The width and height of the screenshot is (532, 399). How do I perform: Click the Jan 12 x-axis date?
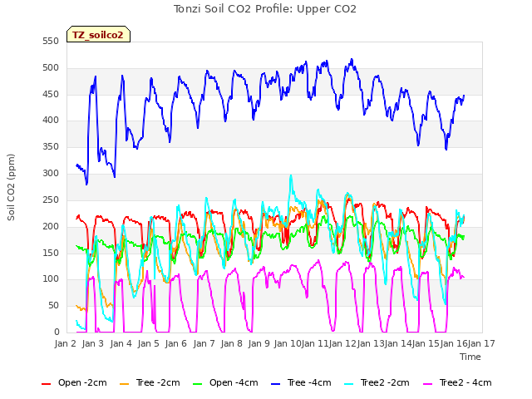342,343
